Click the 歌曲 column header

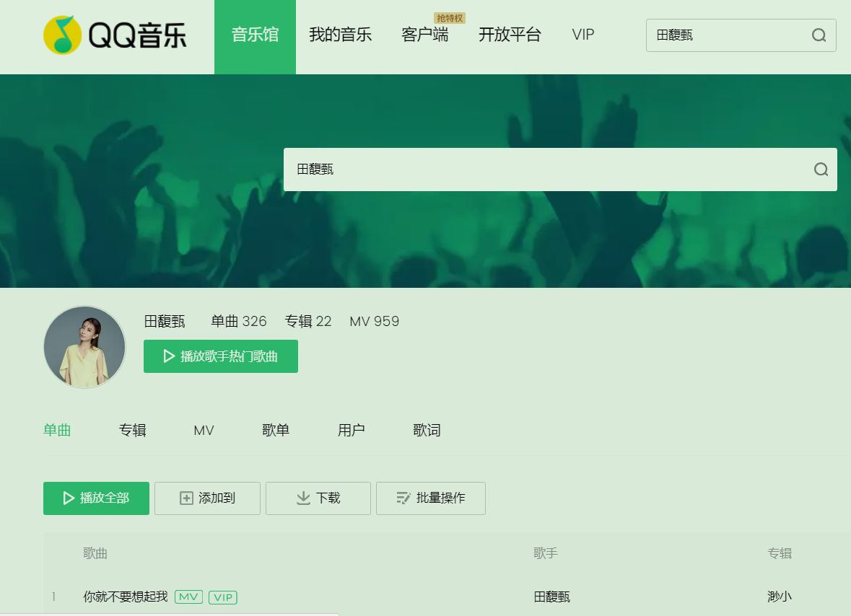click(95, 554)
